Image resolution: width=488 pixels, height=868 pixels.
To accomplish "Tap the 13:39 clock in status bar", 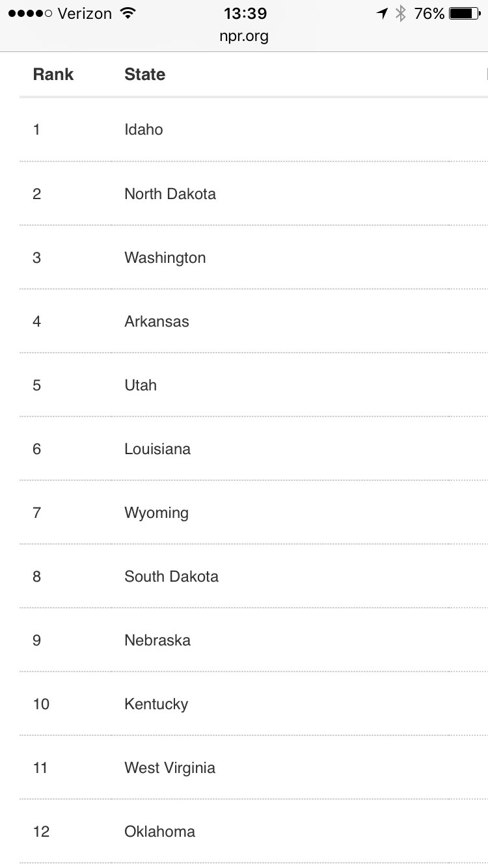I will pyautogui.click(x=245, y=14).
